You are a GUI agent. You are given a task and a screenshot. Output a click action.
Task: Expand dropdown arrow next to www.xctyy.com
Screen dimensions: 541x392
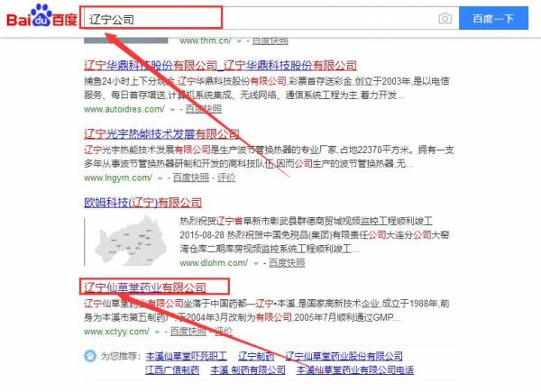157,333
